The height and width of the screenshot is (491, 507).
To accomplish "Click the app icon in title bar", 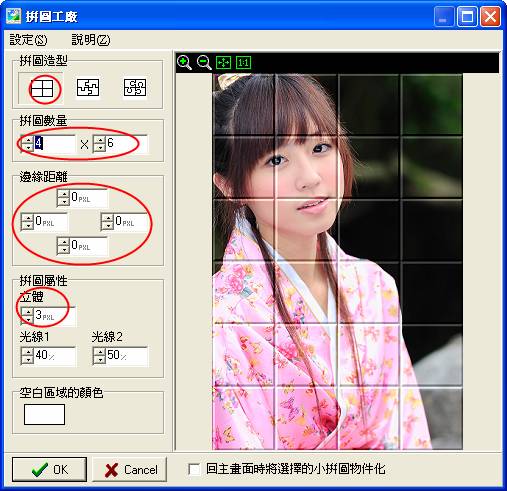I will pyautogui.click(x=14, y=16).
